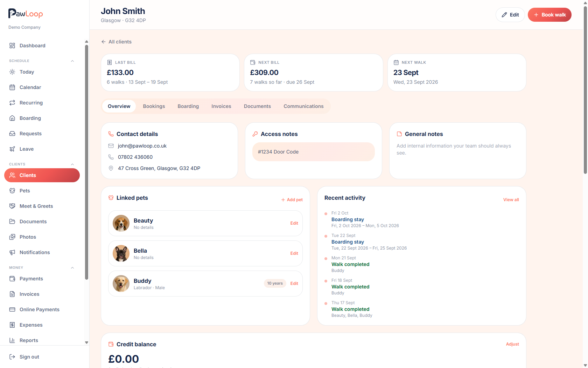Go back to All clients
Screen dimensions: 588x368
pyautogui.click(x=116, y=42)
